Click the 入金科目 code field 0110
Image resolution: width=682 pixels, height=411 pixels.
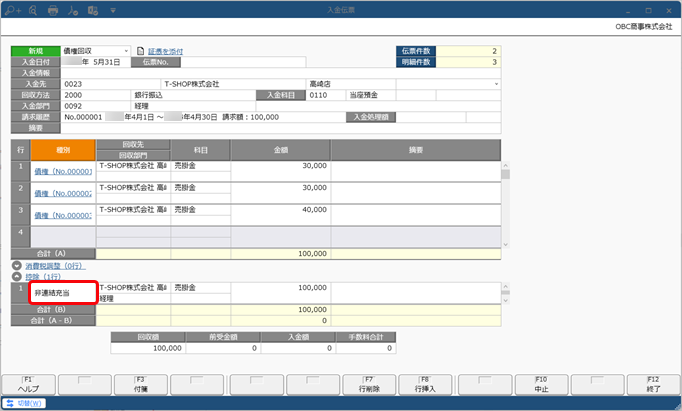pos(326,95)
